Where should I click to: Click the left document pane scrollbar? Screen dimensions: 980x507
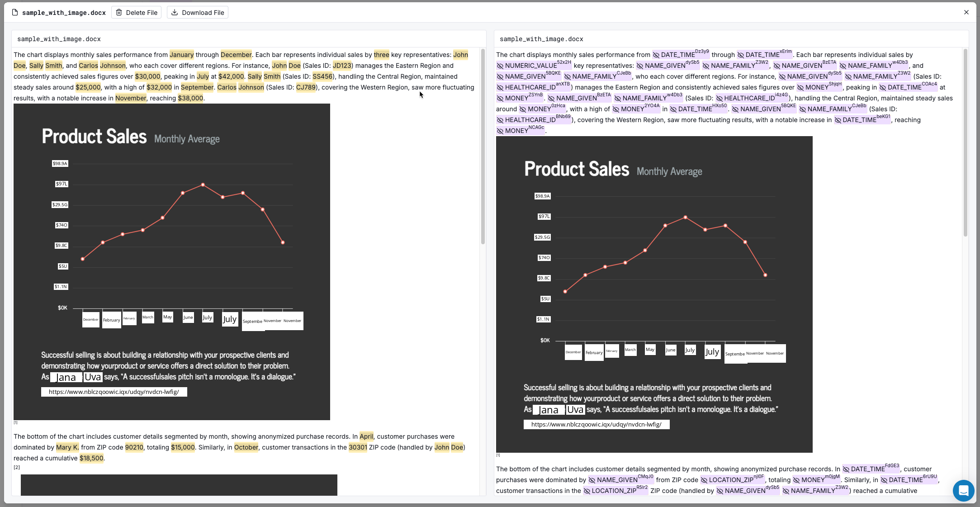coord(483,147)
